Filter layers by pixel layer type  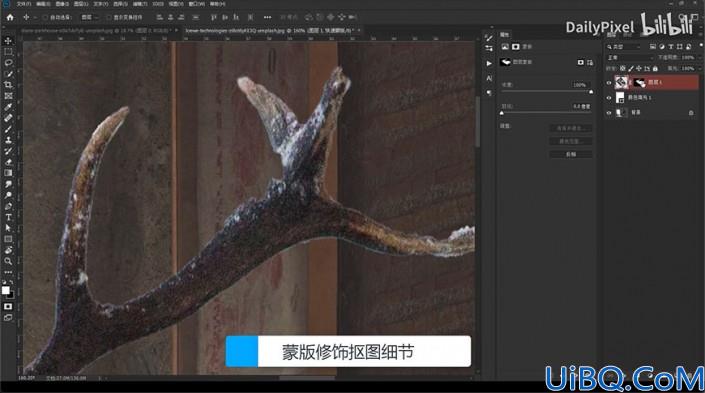coord(653,46)
